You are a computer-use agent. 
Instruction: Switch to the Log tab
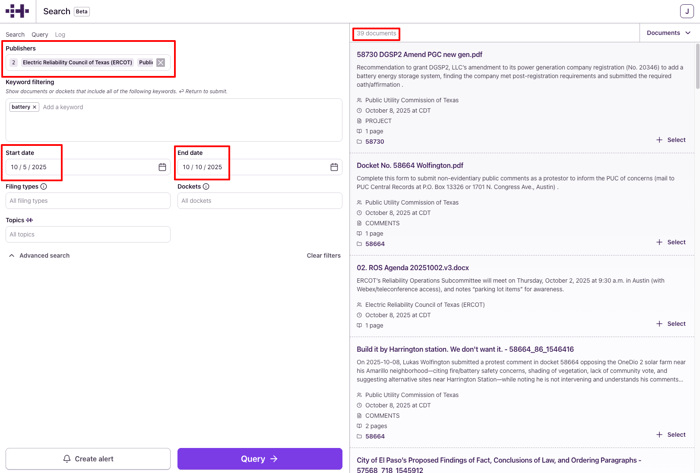click(60, 35)
